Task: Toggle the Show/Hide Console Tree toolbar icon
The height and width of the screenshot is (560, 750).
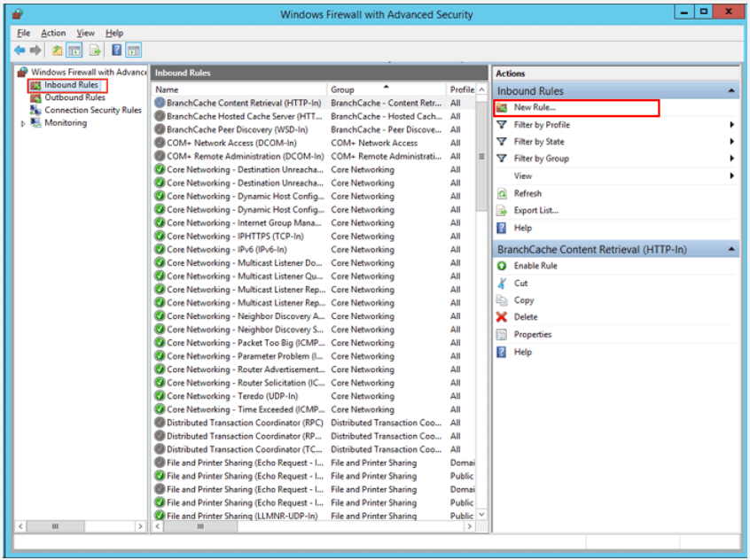Action: (74, 51)
